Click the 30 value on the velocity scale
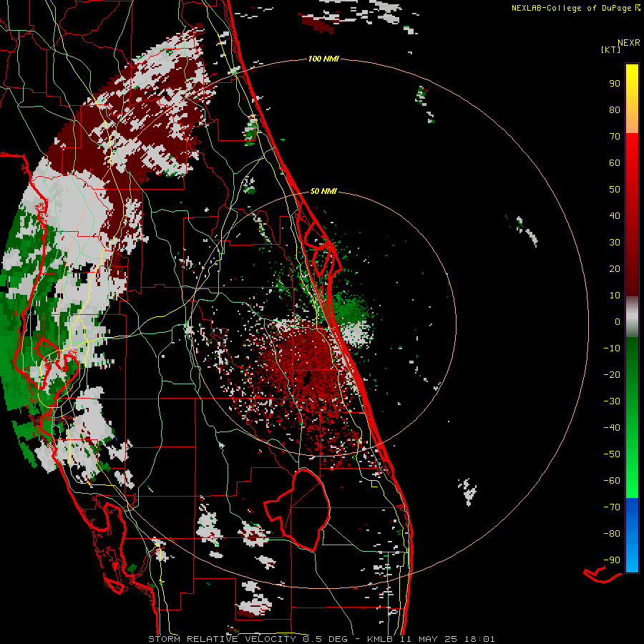Image resolution: width=644 pixels, height=644 pixels. [x=615, y=243]
